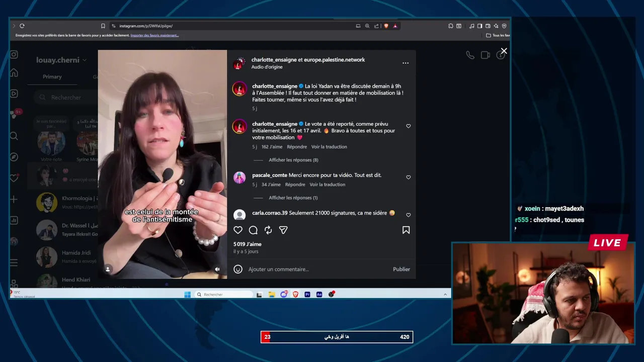Click the instagram.com address bar URL

(146, 26)
